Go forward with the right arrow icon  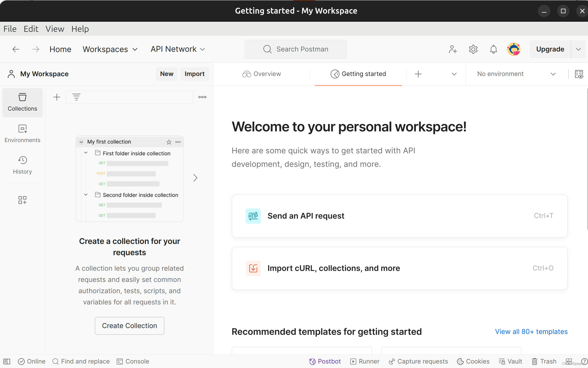pos(36,49)
